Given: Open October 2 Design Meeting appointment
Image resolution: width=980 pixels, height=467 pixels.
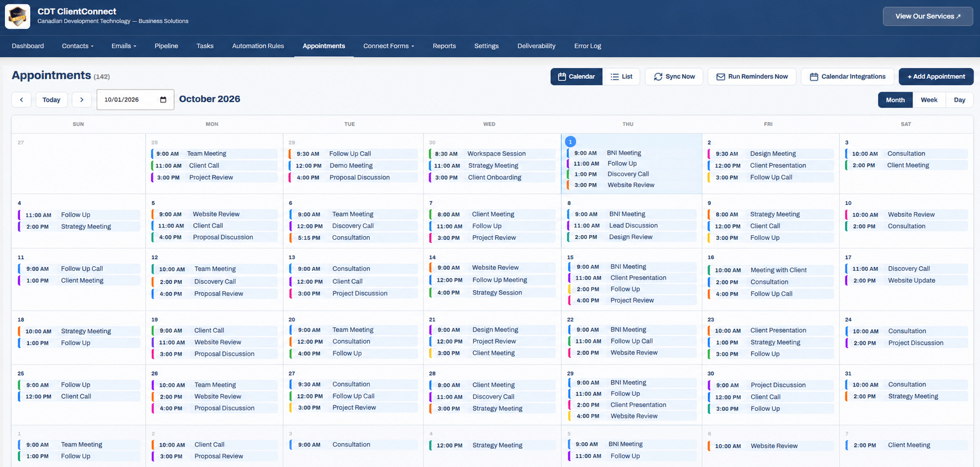Looking at the screenshot, I should (x=771, y=154).
